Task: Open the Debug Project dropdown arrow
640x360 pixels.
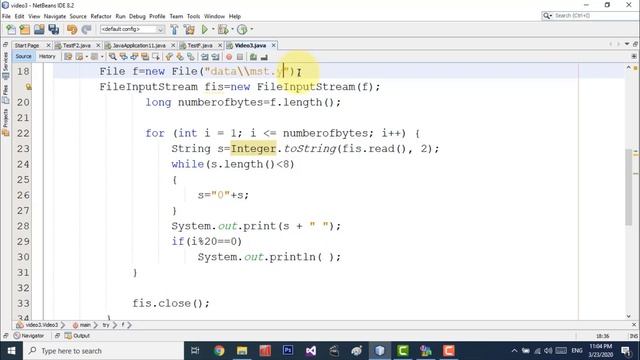Action: point(232,29)
